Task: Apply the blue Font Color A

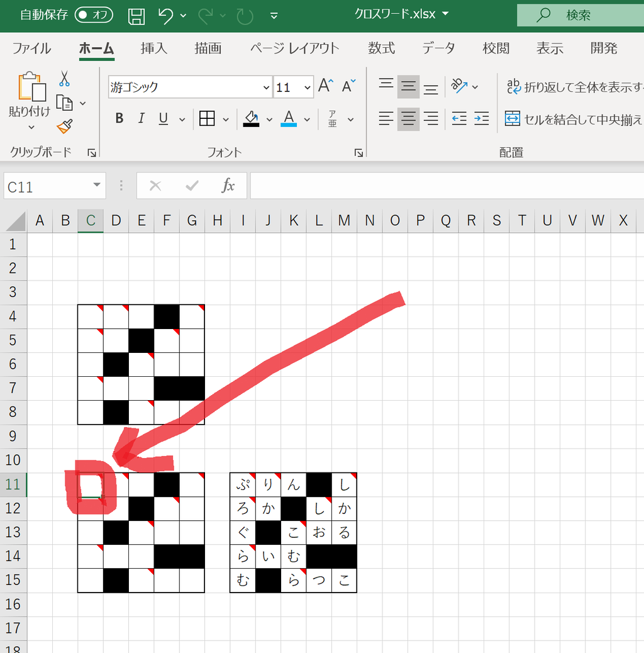Action: coord(289,119)
